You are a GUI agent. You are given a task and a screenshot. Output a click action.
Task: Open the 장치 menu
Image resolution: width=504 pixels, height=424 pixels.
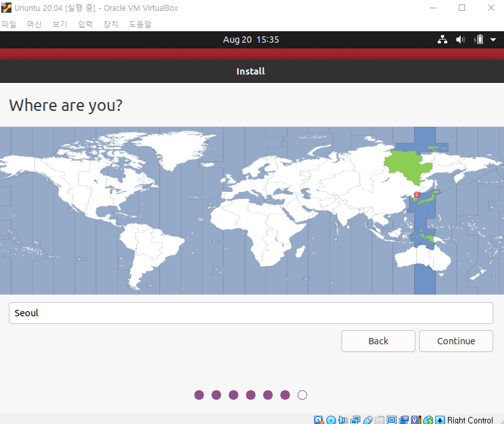point(111,24)
